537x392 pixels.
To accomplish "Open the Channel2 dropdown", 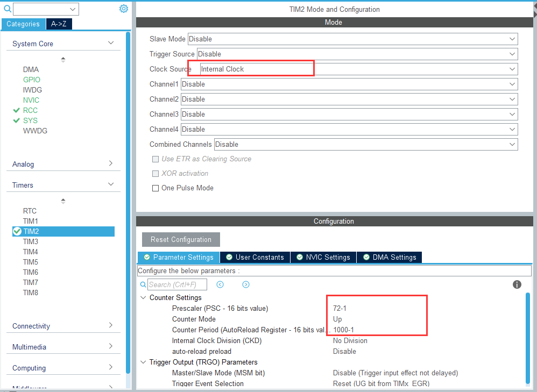I will (349, 99).
